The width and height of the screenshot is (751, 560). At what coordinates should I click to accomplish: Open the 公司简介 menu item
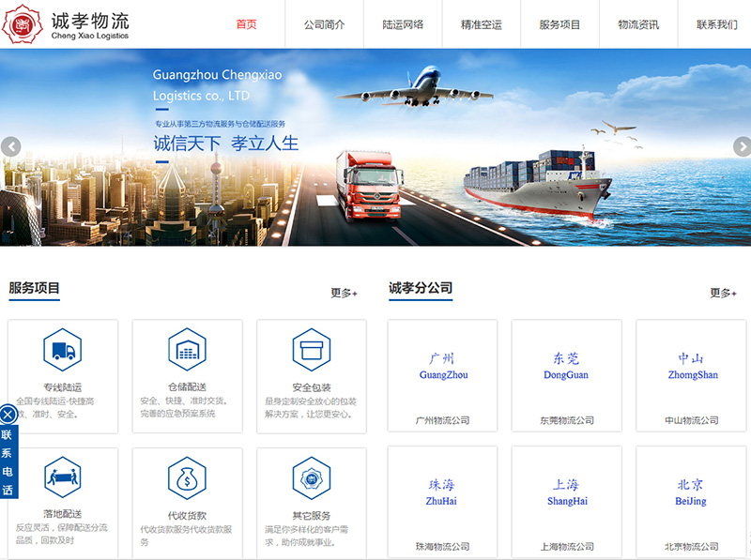coord(324,24)
